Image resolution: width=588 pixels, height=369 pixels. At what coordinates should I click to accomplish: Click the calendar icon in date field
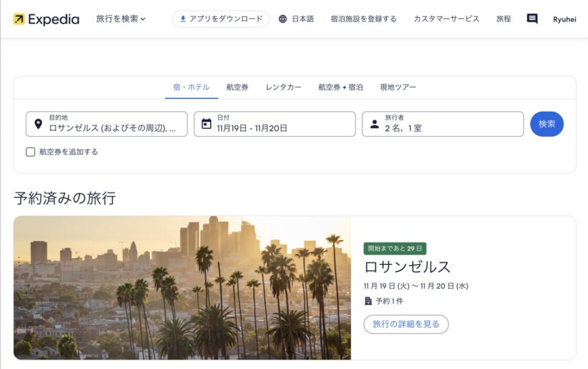tap(206, 124)
